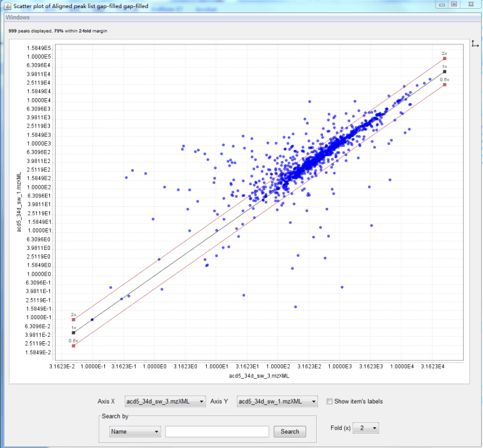Viewport: 483px width, 448px height.
Task: Close the scatter plot window
Action: (x=470, y=4)
